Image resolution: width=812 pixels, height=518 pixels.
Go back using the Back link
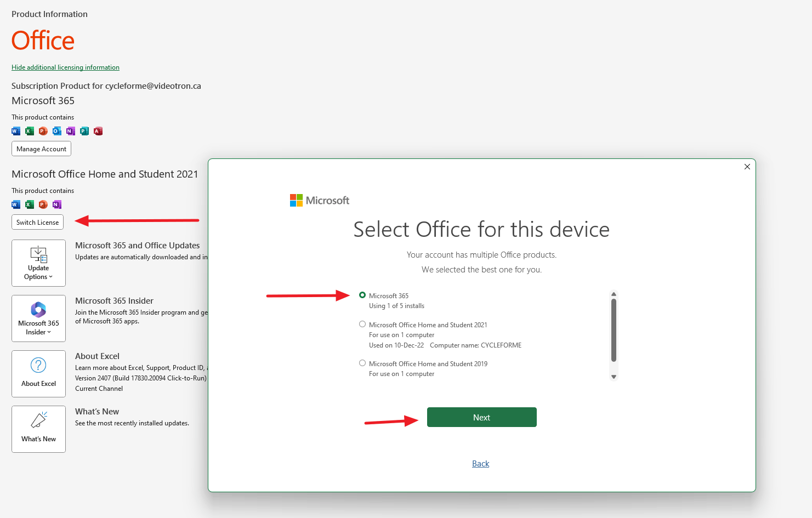tap(481, 464)
